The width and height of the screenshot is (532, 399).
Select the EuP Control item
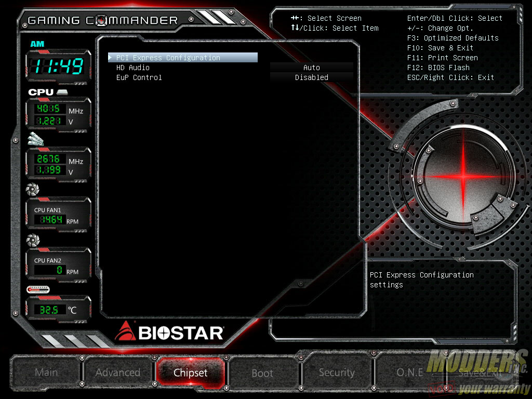(139, 77)
